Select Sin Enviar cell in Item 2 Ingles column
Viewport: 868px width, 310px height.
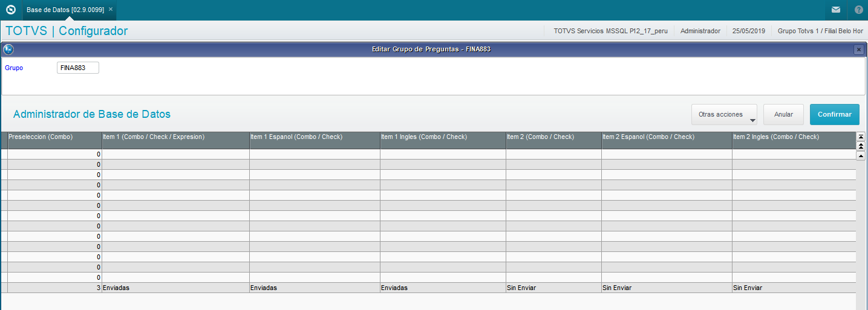point(794,288)
